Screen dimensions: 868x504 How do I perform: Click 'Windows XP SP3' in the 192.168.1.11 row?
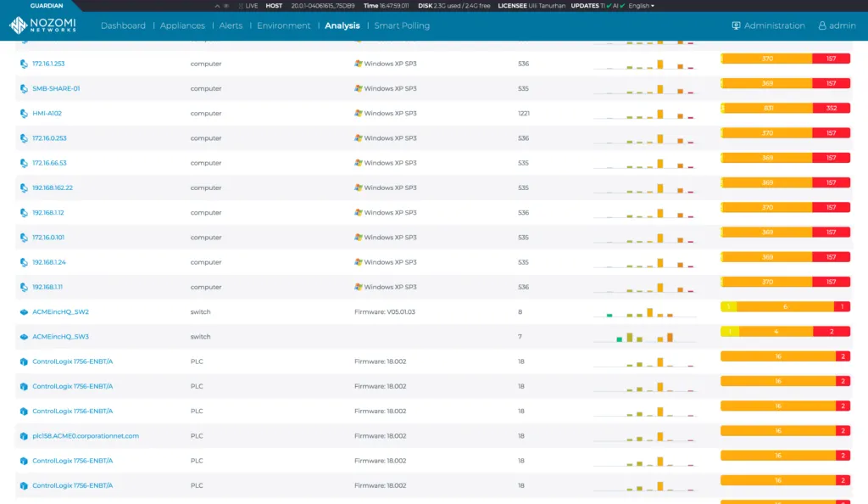[x=390, y=287]
